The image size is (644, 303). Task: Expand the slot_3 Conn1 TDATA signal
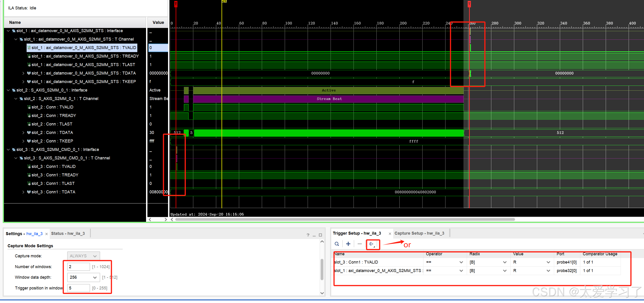23,192
